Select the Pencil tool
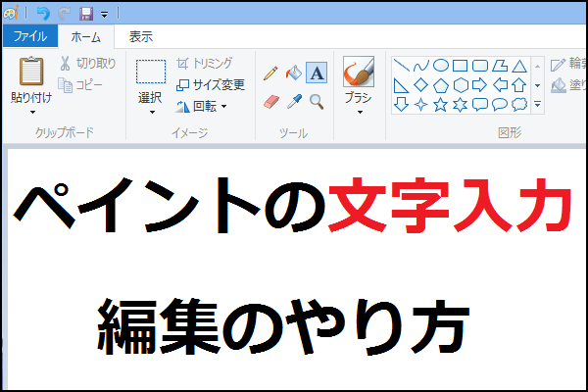Viewport: 588px width, 392px height. (271, 73)
